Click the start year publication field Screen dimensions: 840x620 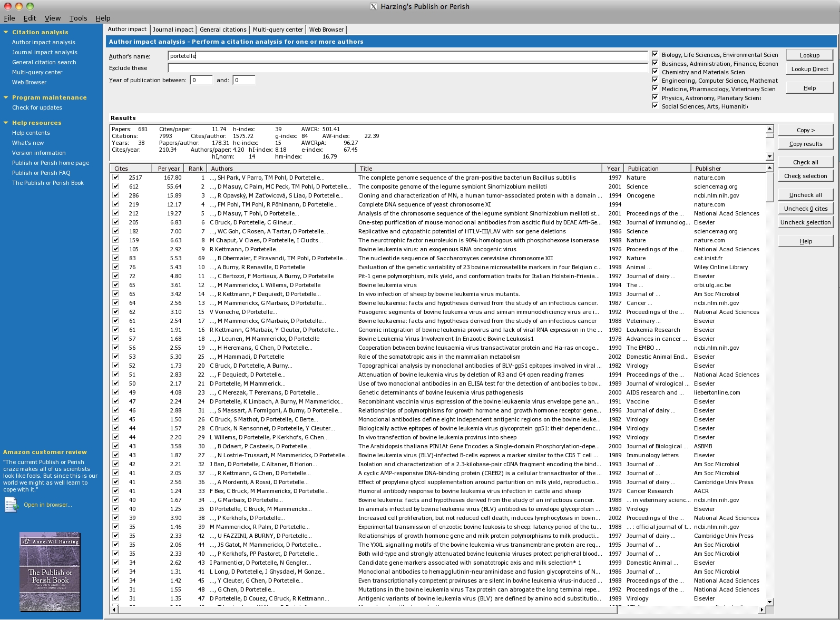click(x=201, y=80)
